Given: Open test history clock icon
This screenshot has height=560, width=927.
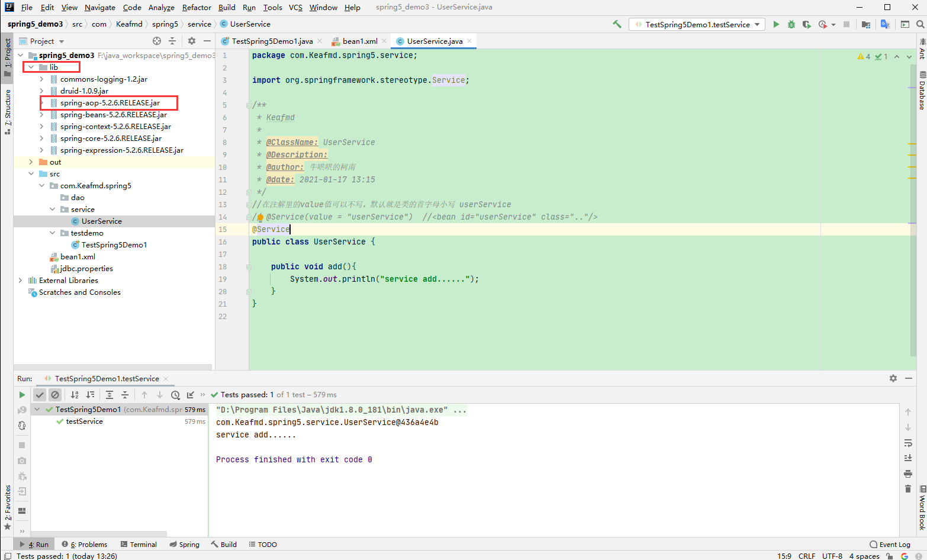Looking at the screenshot, I should pyautogui.click(x=175, y=395).
